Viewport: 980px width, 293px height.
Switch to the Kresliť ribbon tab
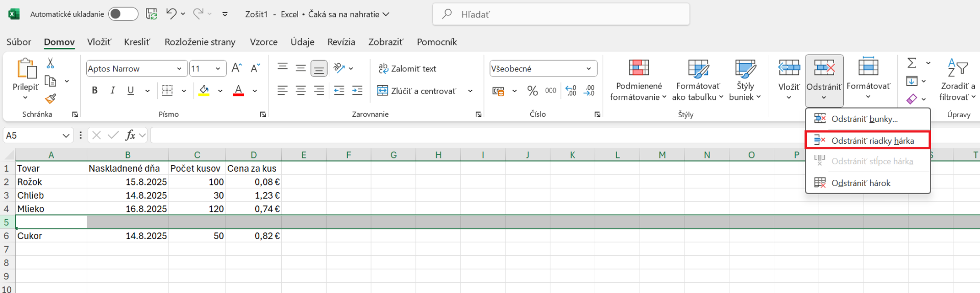pos(137,42)
